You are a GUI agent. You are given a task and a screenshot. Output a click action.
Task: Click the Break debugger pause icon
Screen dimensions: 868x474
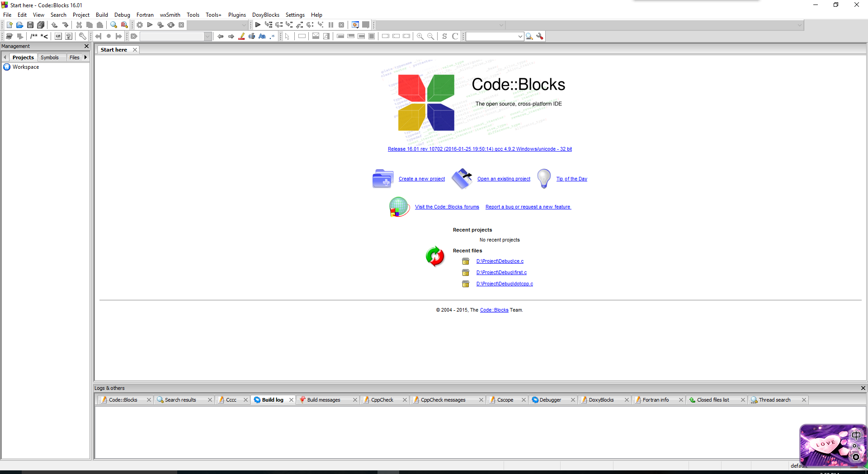coord(330,25)
